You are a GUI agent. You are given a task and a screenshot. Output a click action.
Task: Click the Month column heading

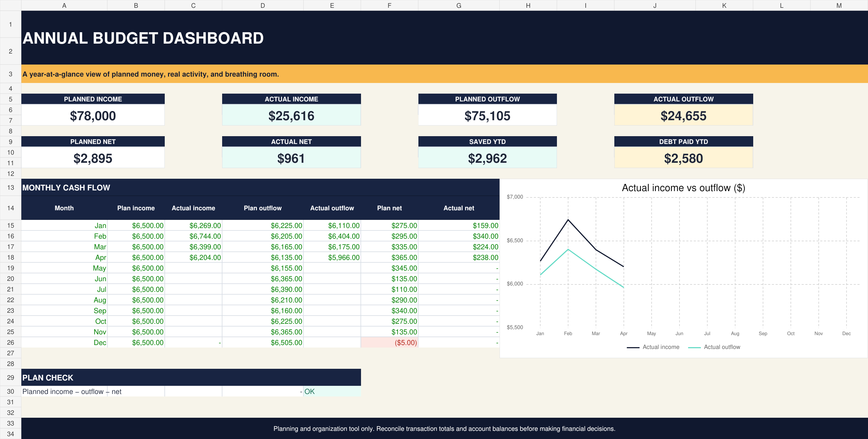point(64,208)
